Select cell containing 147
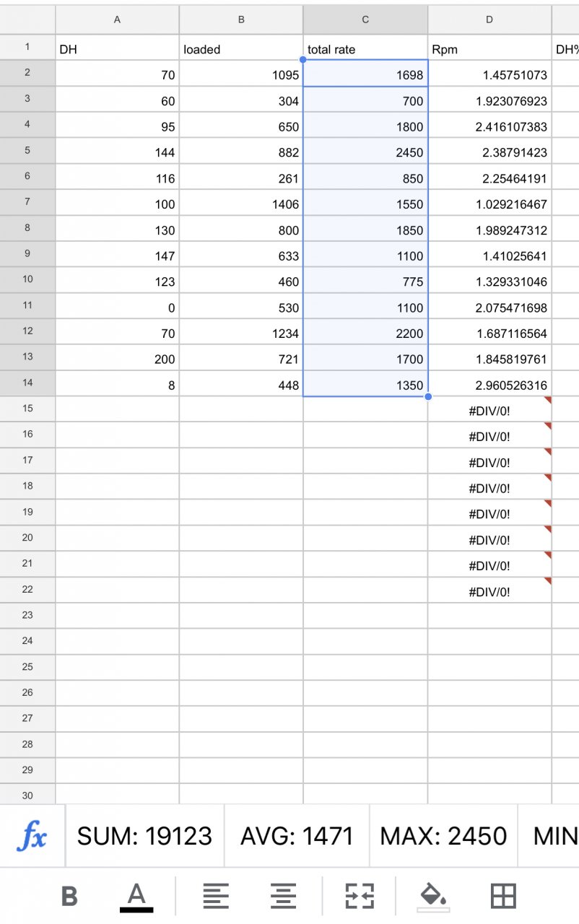The image size is (579, 924). [117, 254]
